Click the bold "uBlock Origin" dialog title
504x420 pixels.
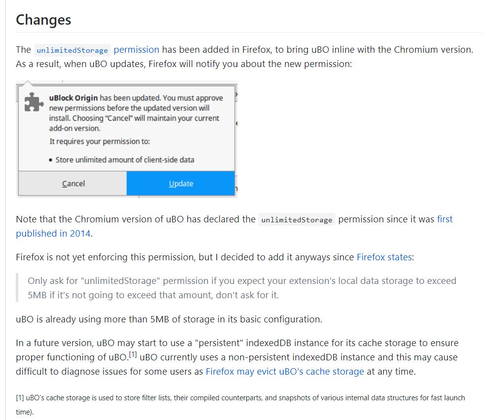73,98
